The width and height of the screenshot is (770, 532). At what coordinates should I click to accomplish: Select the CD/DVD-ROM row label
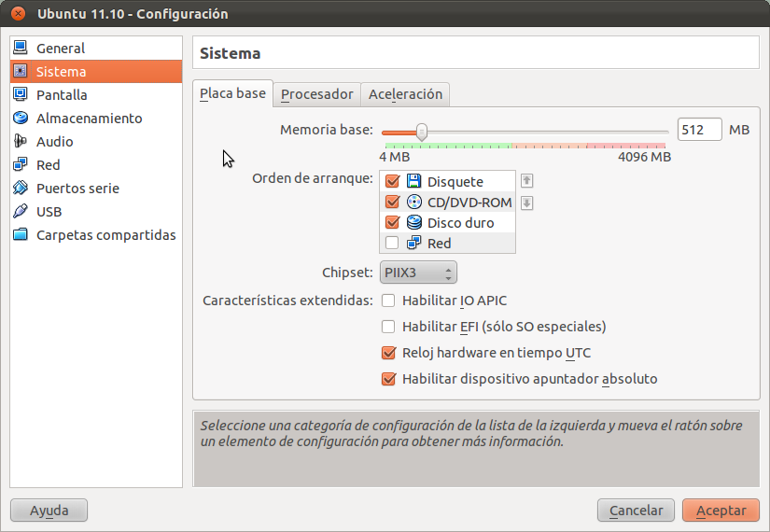tap(469, 203)
